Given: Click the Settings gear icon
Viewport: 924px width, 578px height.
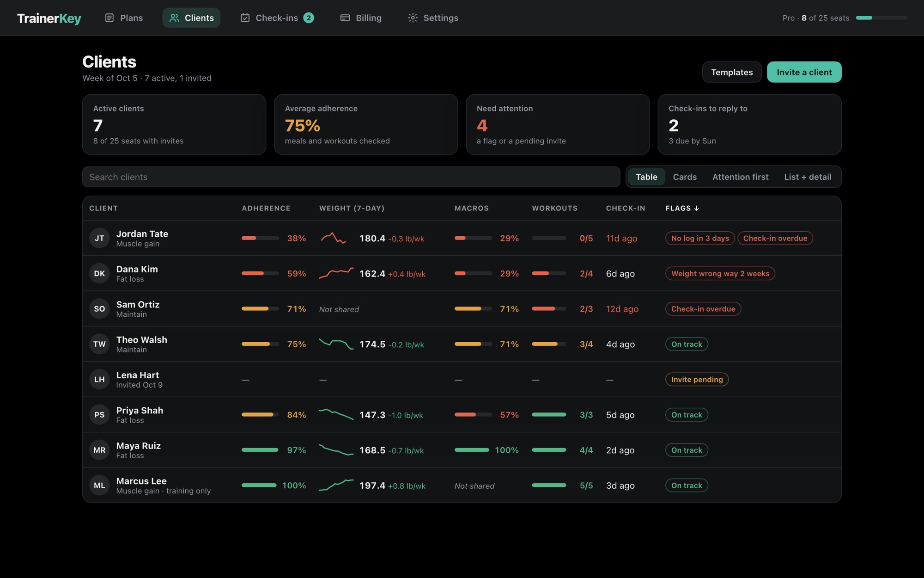Looking at the screenshot, I should (x=413, y=18).
